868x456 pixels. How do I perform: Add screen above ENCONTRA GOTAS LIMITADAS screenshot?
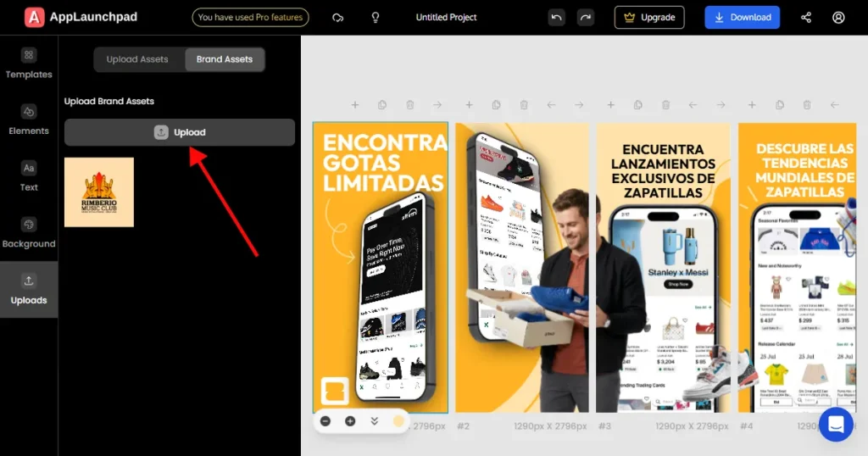(x=355, y=104)
